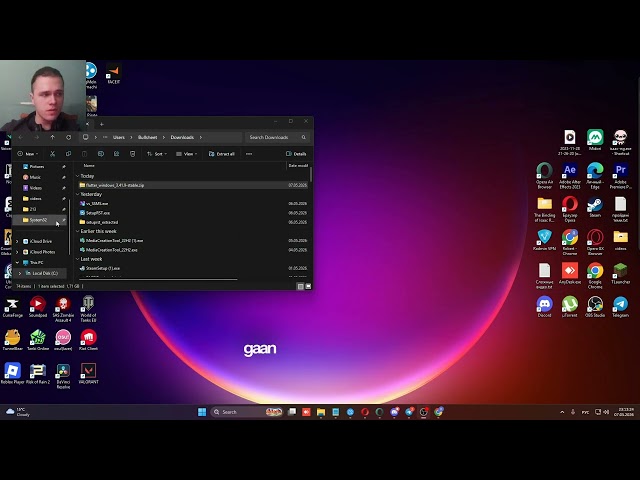
Task: Open the AnyDesk.exe desktop icon
Action: pos(570,273)
